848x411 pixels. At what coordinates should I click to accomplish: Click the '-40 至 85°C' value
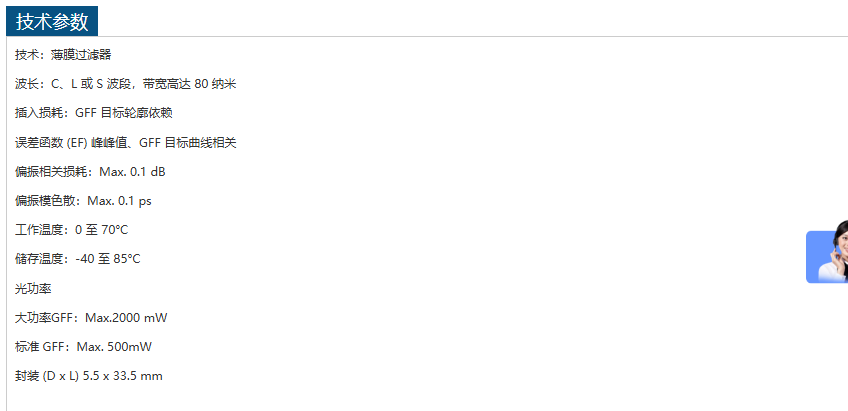click(108, 259)
